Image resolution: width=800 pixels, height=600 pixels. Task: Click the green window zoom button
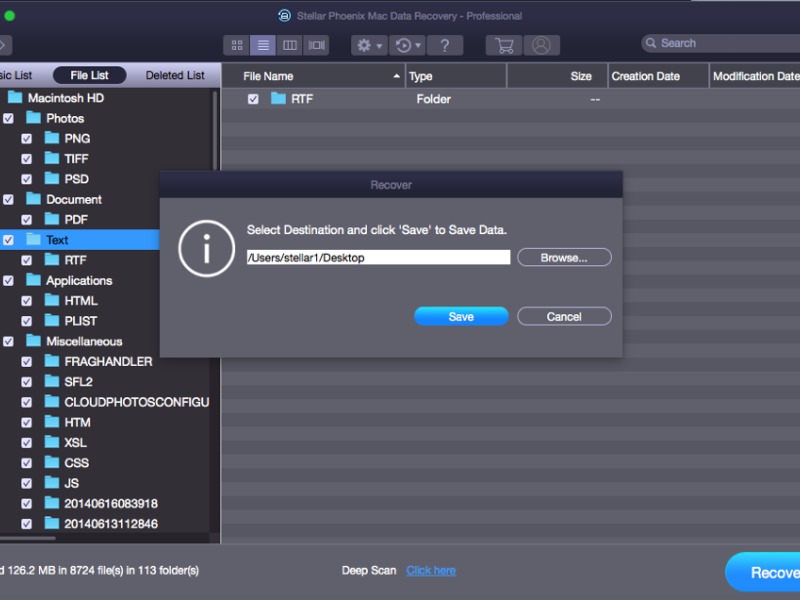pos(9,16)
